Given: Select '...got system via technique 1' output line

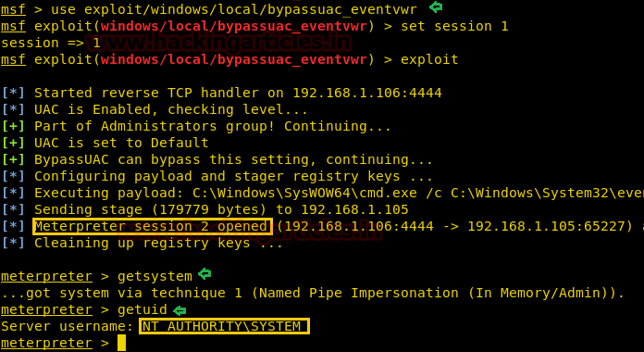Looking at the screenshot, I should tap(313, 294).
